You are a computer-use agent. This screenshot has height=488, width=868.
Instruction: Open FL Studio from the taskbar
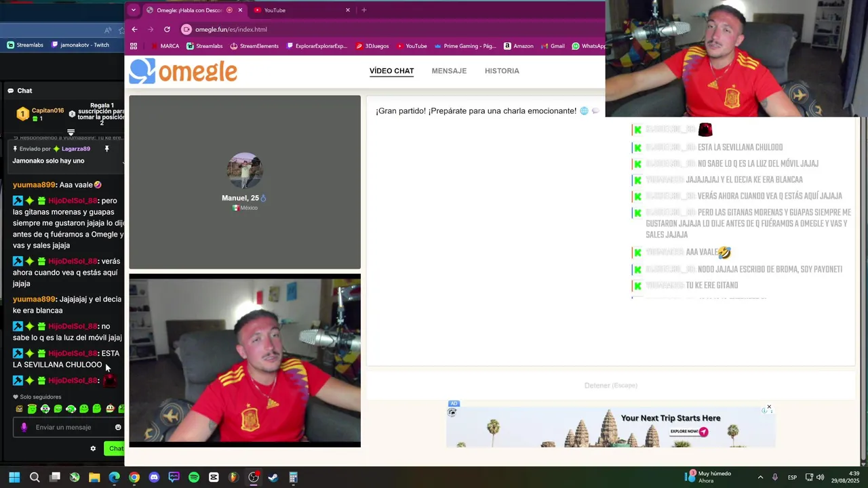tap(233, 477)
